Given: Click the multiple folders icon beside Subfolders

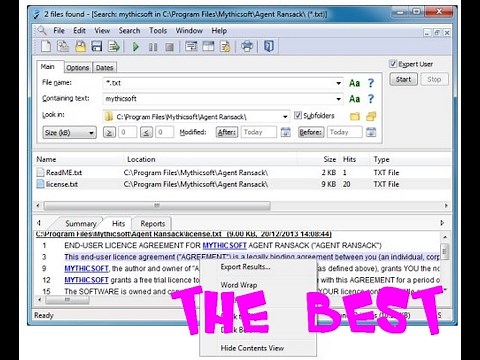Looking at the screenshot, I should click(371, 116).
